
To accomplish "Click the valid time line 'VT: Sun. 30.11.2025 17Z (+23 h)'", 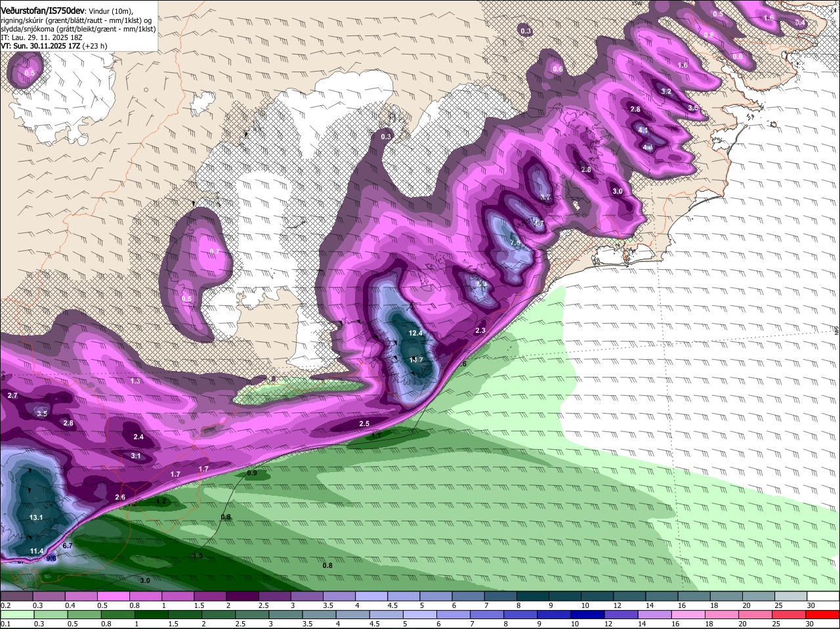I will click(x=54, y=46).
